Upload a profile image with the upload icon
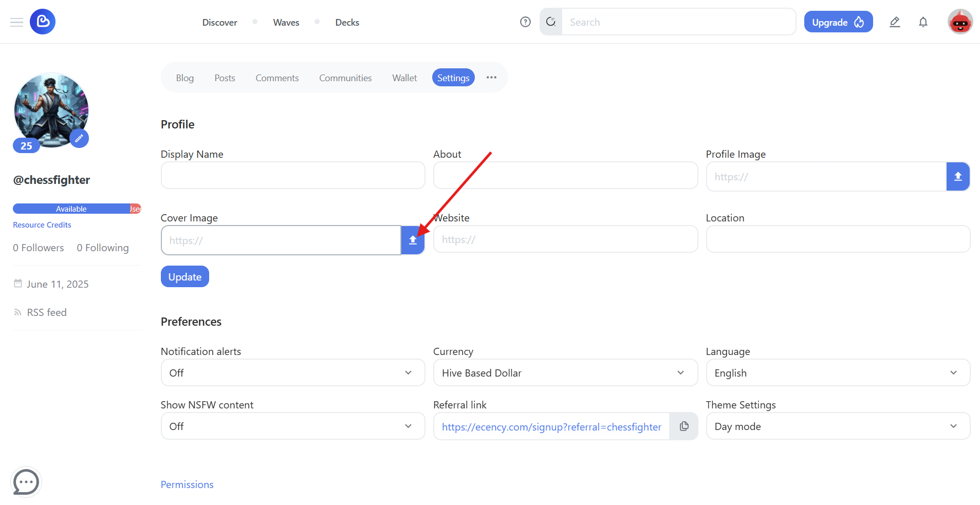This screenshot has height=505, width=980. pos(958,177)
